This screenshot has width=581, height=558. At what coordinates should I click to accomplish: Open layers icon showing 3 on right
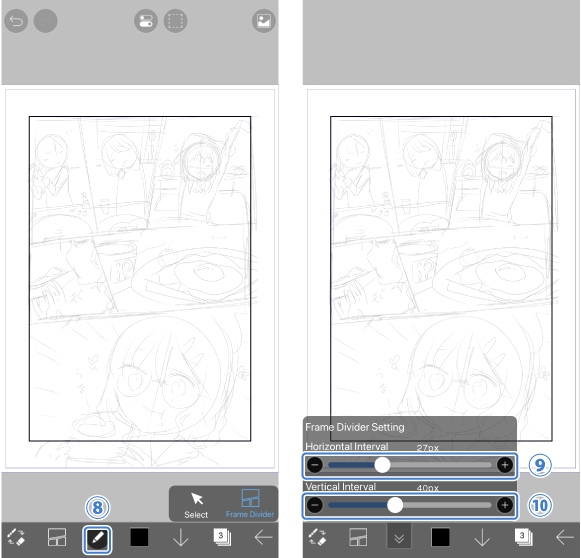523,537
